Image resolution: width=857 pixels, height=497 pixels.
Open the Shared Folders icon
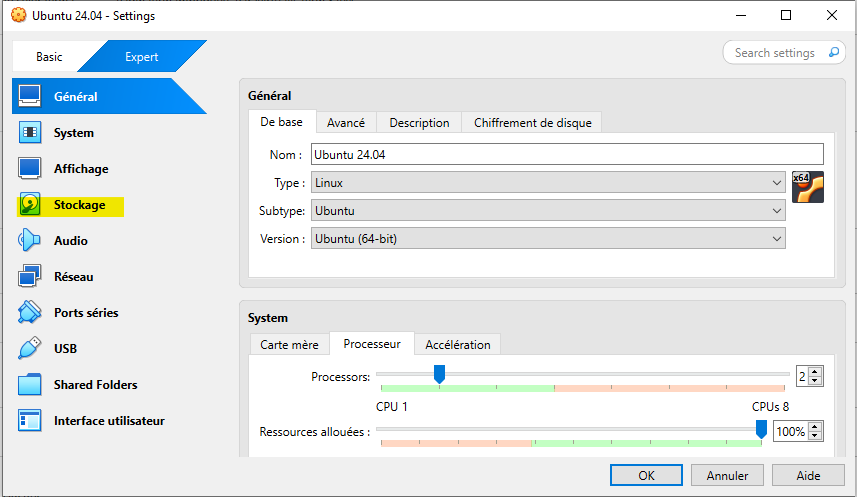(x=30, y=385)
